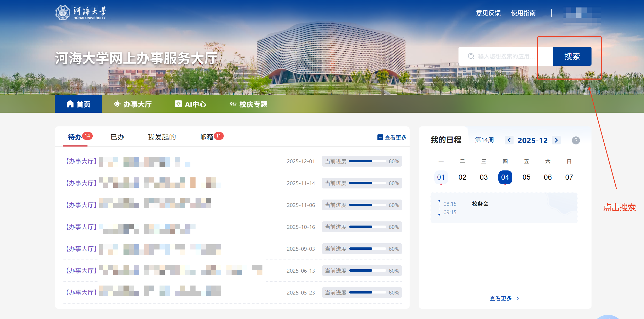644x319 pixels.
Task: Click the help question mark icon
Action: [576, 140]
